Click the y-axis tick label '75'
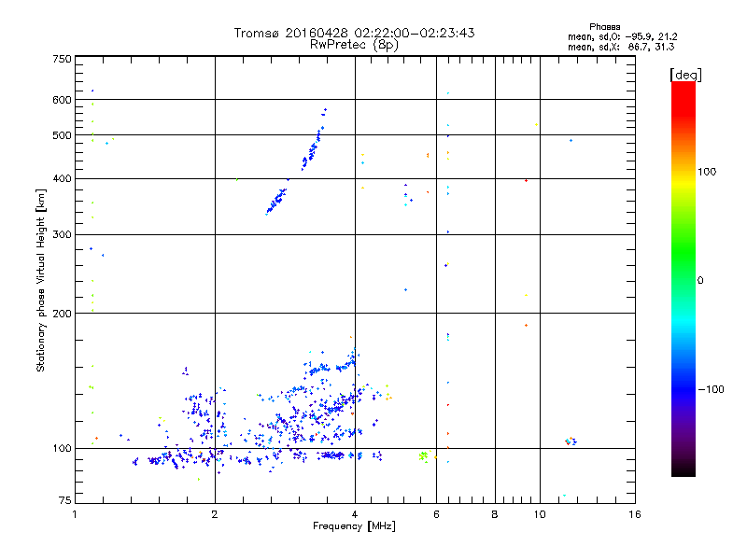The height and width of the screenshot is (560, 747). [65, 500]
